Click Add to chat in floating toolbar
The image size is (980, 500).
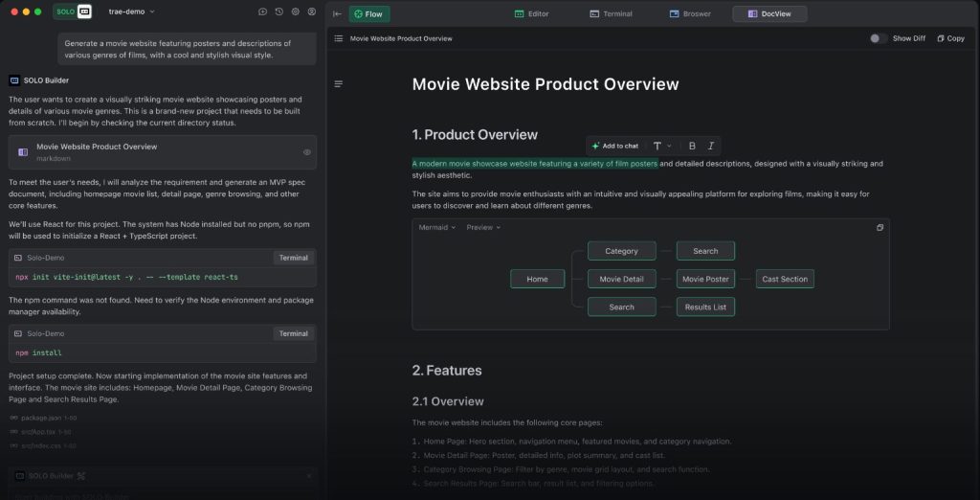[x=614, y=146]
